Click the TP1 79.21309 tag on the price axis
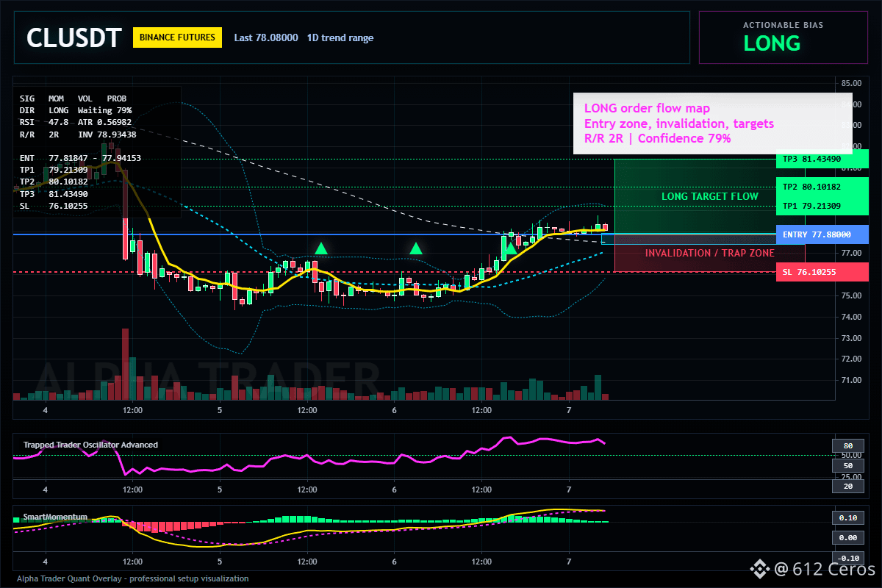Viewport: 882px width, 588px height. coord(822,206)
